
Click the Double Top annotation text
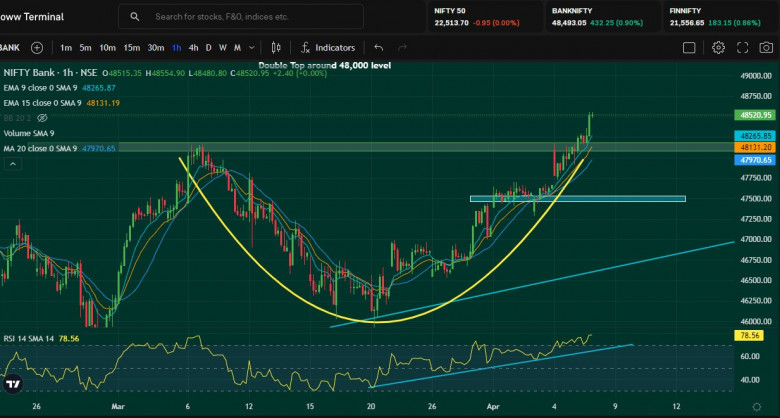click(325, 66)
